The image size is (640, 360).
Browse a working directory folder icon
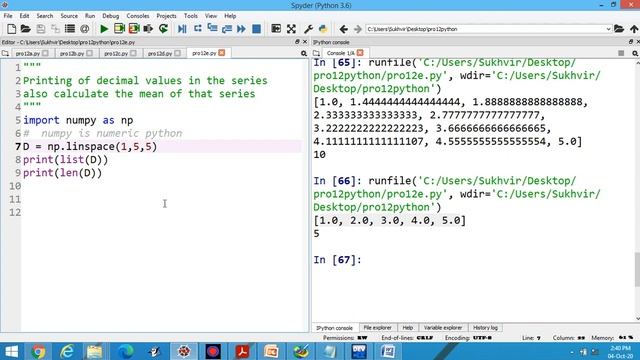pos(619,29)
